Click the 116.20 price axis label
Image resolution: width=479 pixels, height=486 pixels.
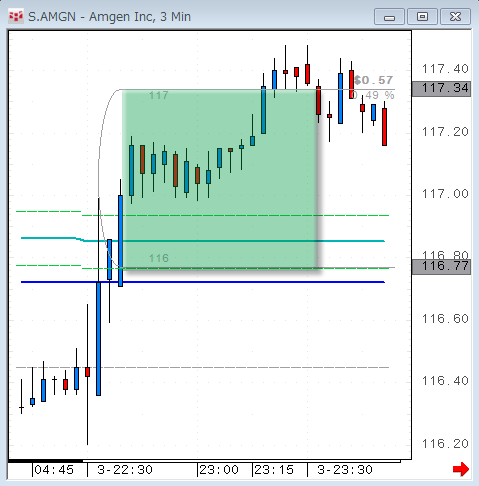445,444
